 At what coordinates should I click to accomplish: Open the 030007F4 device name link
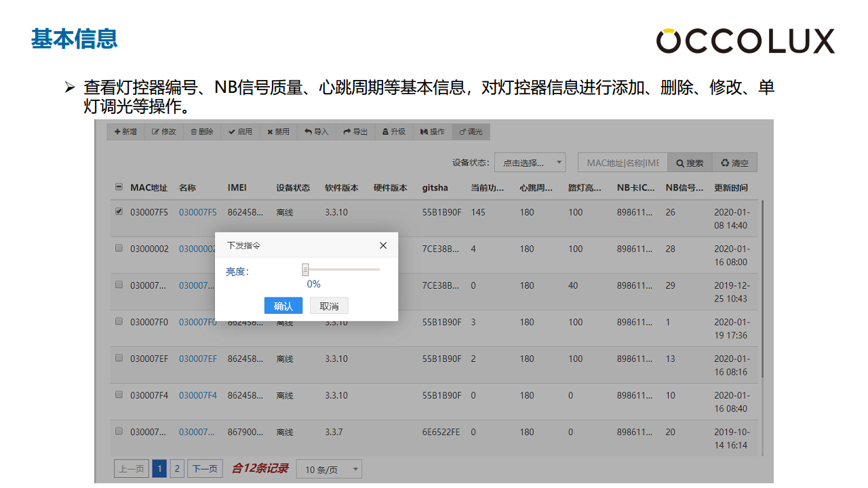pyautogui.click(x=198, y=395)
